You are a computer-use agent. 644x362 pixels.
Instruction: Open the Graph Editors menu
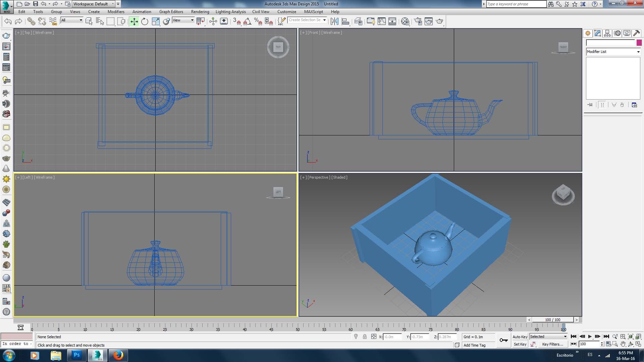(171, 11)
